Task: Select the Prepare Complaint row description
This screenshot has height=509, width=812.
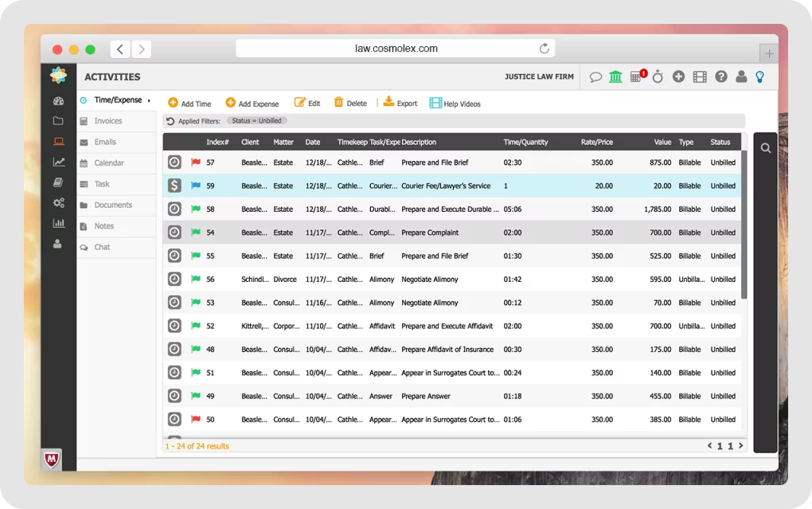Action: pos(430,233)
